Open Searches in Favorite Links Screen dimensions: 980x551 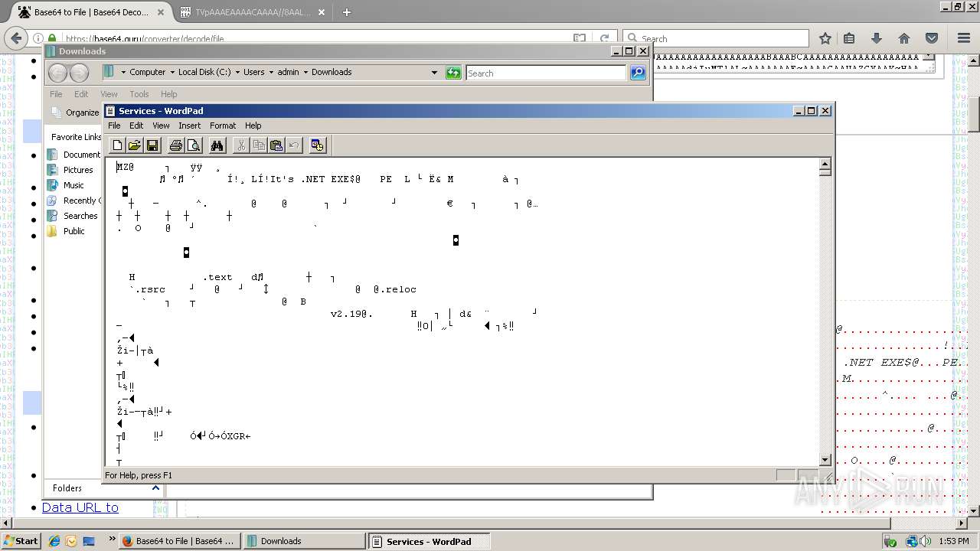(x=73, y=216)
